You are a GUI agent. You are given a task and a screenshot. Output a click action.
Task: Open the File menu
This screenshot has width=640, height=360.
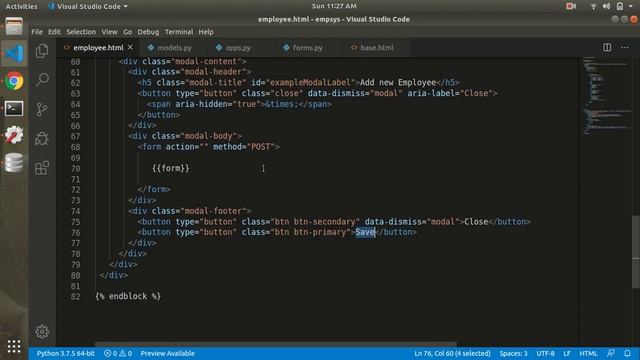point(37,32)
